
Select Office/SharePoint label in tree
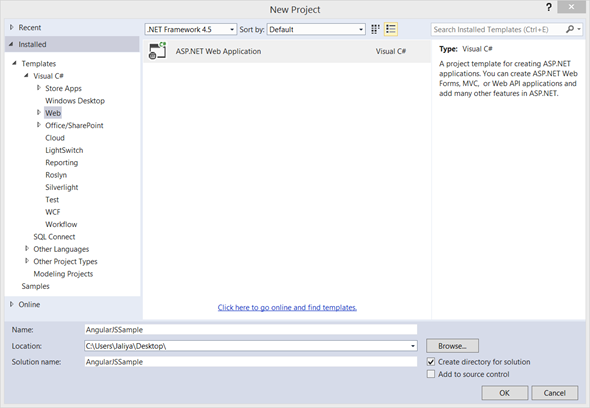pos(74,125)
